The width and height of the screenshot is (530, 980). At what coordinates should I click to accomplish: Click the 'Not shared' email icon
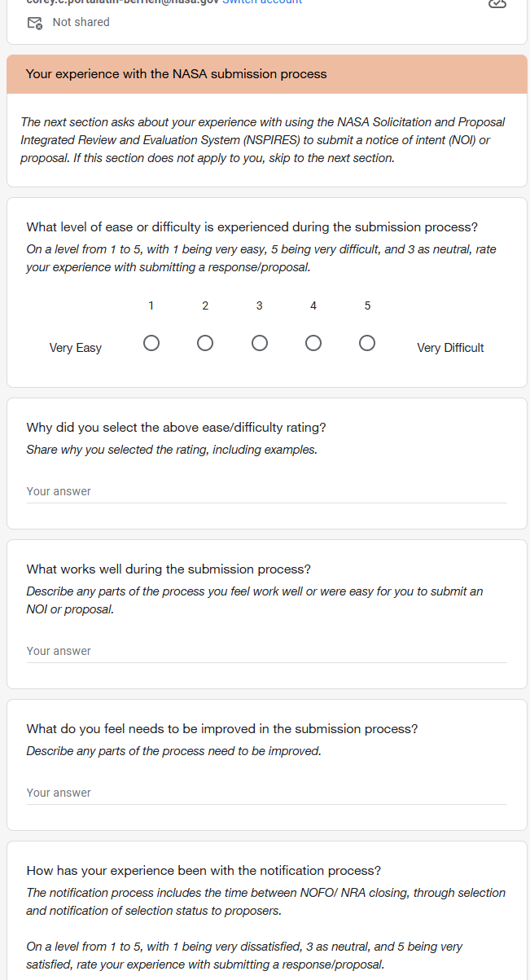point(34,23)
